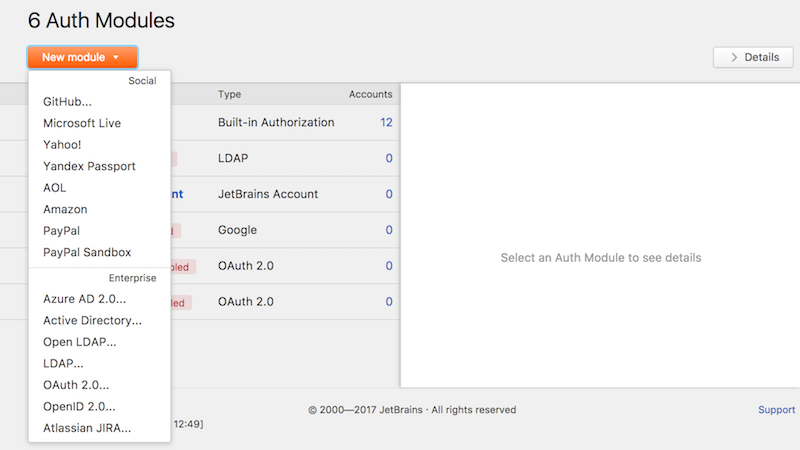Choose the PayPal menu entry

[61, 231]
